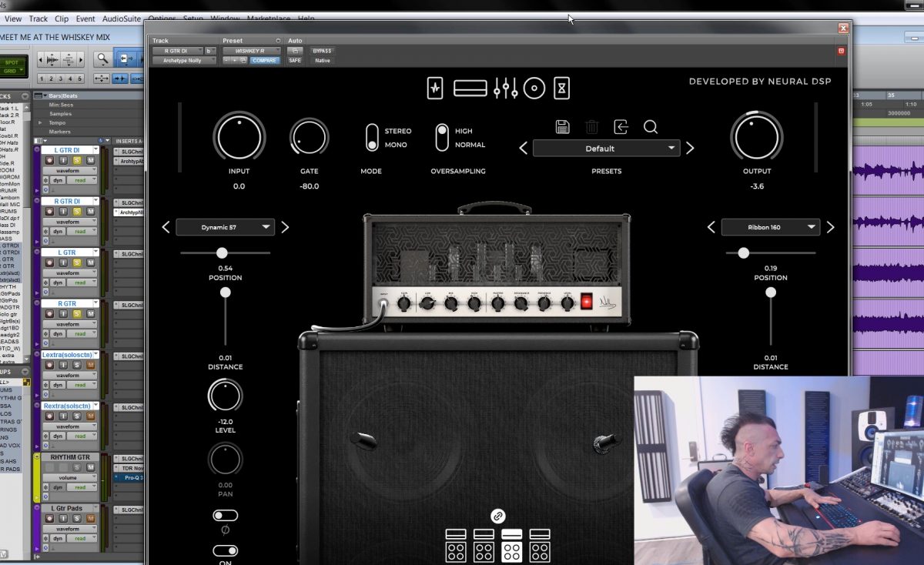Click COMPARE in the plugin header
This screenshot has height=565, width=924.
click(265, 59)
